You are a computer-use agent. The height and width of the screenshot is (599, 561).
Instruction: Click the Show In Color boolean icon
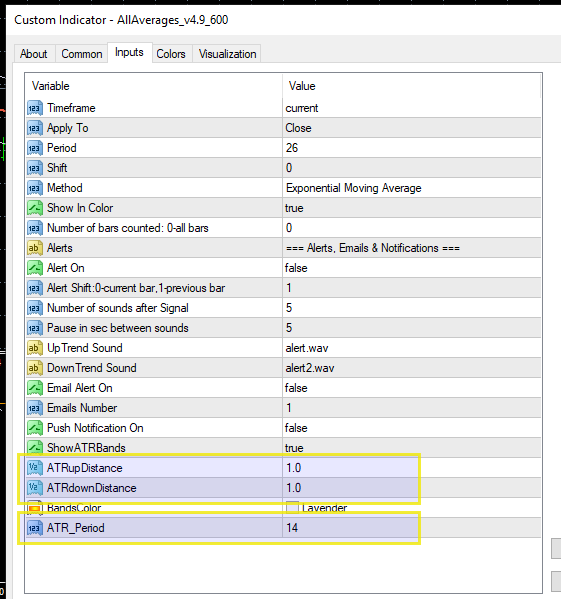tap(35, 208)
